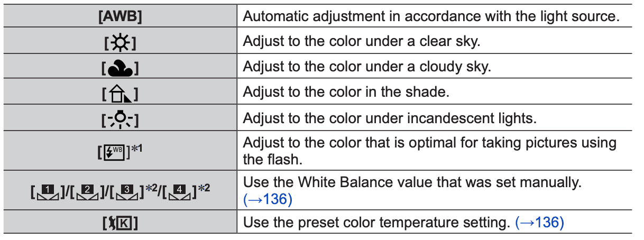Select the clear sky sun icon
This screenshot has width=644, height=240.
pos(120,42)
